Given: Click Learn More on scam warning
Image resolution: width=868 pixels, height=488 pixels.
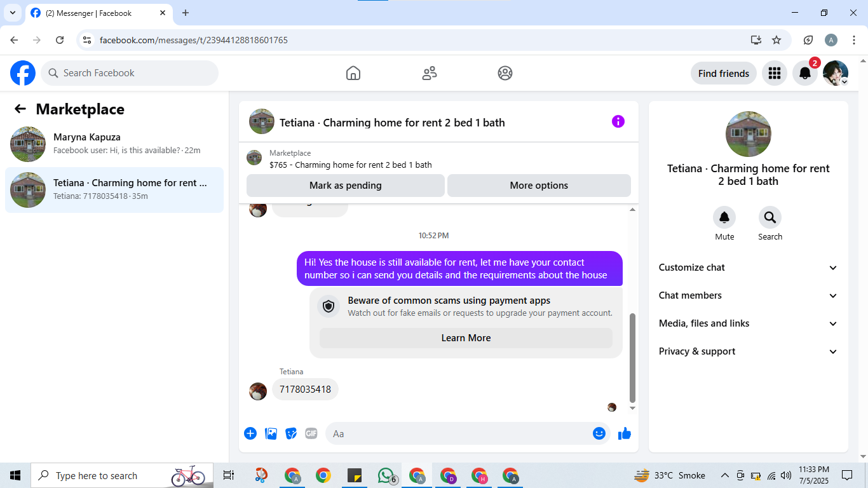Looking at the screenshot, I should click(x=466, y=338).
